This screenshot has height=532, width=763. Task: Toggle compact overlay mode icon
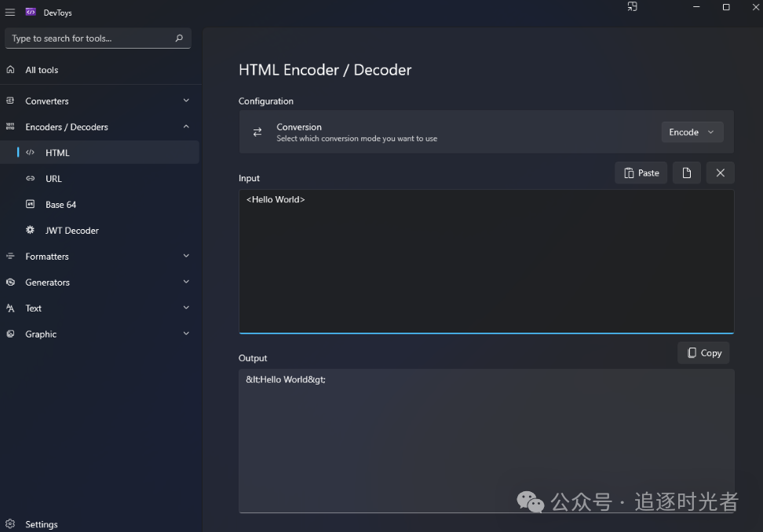click(x=632, y=7)
